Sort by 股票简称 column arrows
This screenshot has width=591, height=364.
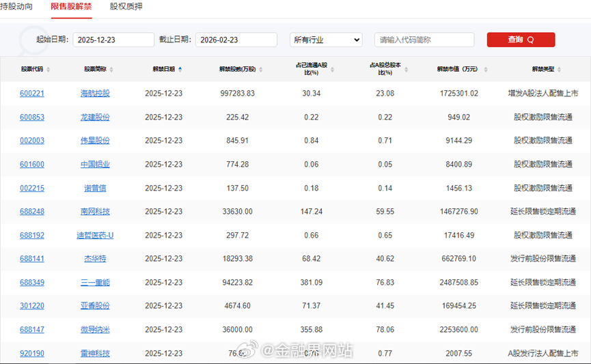[111, 70]
